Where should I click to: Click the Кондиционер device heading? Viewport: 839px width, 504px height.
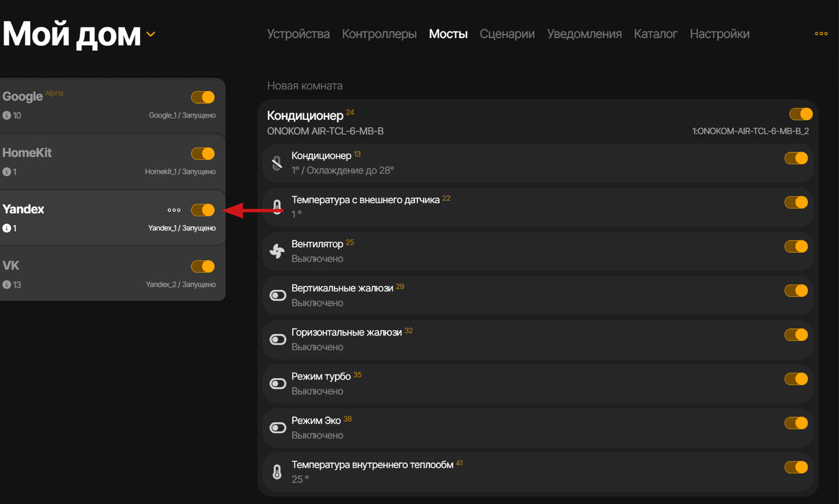tap(305, 116)
